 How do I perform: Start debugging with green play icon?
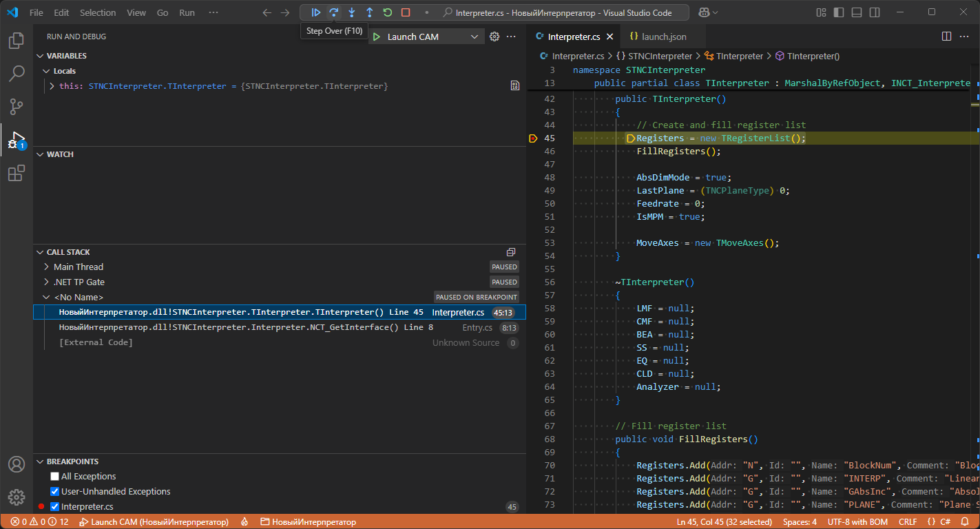[376, 37]
